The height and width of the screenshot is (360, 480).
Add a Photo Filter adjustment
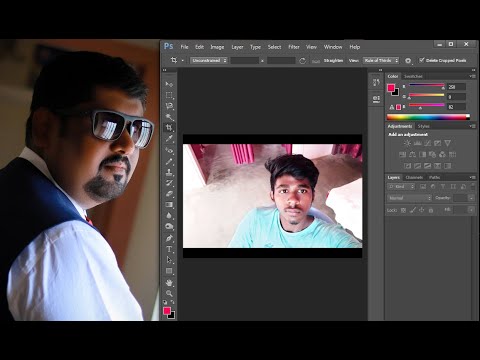point(432,155)
